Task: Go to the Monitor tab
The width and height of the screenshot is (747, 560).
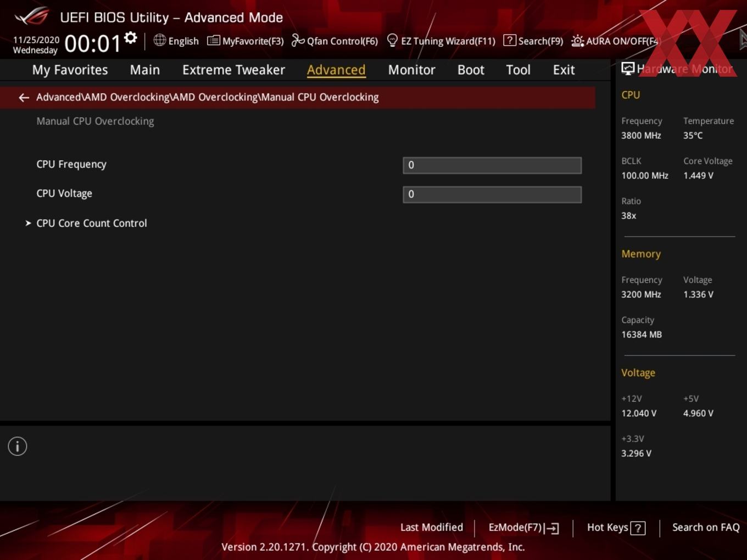Action: pyautogui.click(x=411, y=70)
